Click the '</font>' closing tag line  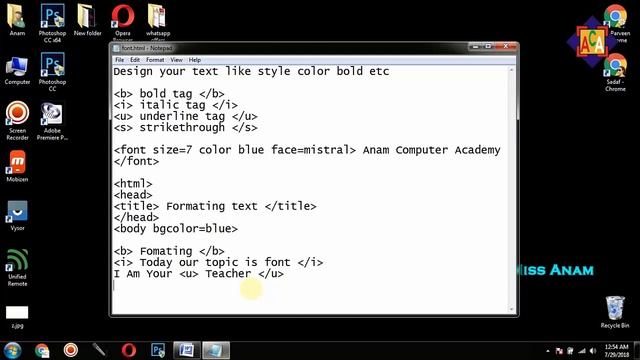pyautogui.click(x=136, y=161)
